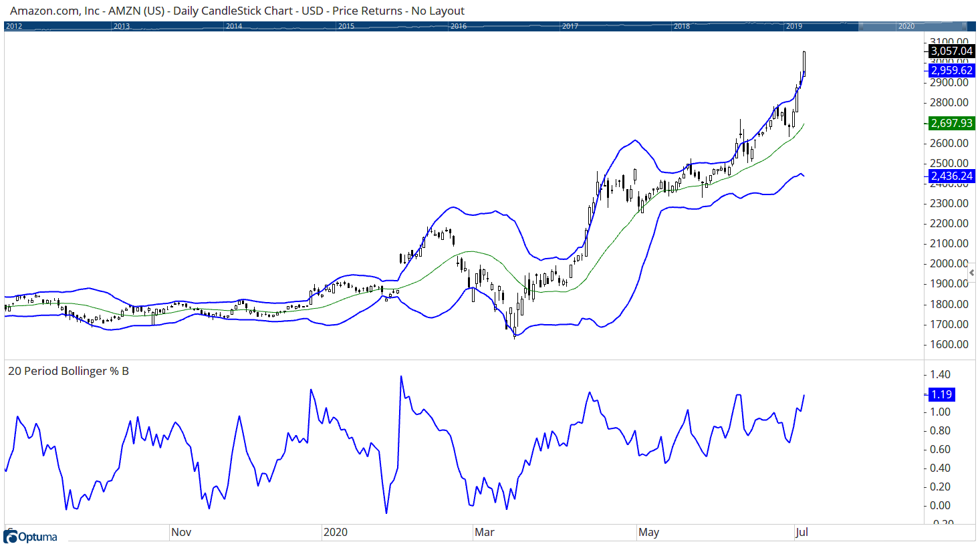Screen dimensions: 980x546
Task: Click the small collapse arrow on the price scale
Action: coord(971,273)
